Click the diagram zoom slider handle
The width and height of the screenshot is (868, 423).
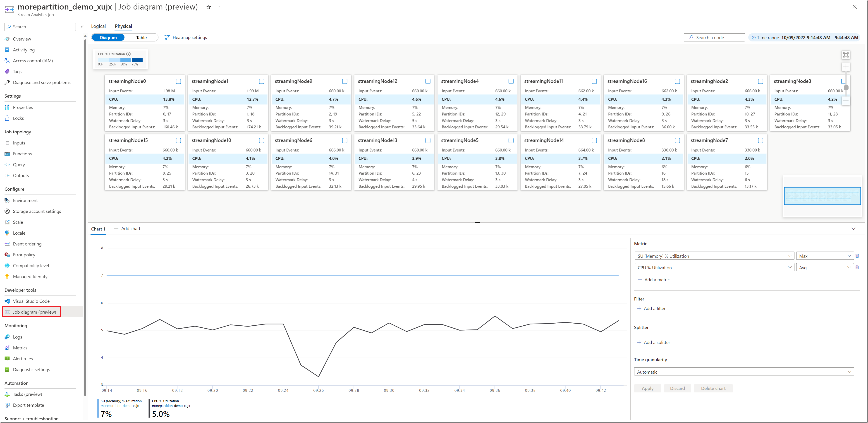pyautogui.click(x=846, y=88)
